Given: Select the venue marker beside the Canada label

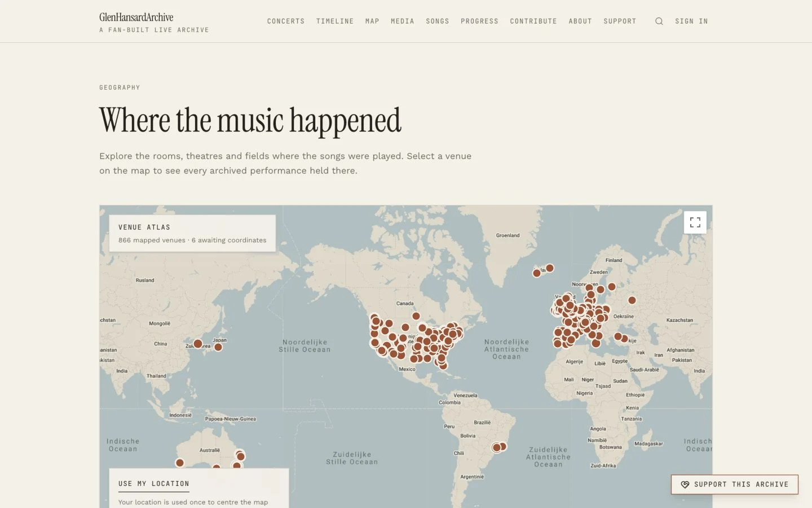Looking at the screenshot, I should (416, 316).
